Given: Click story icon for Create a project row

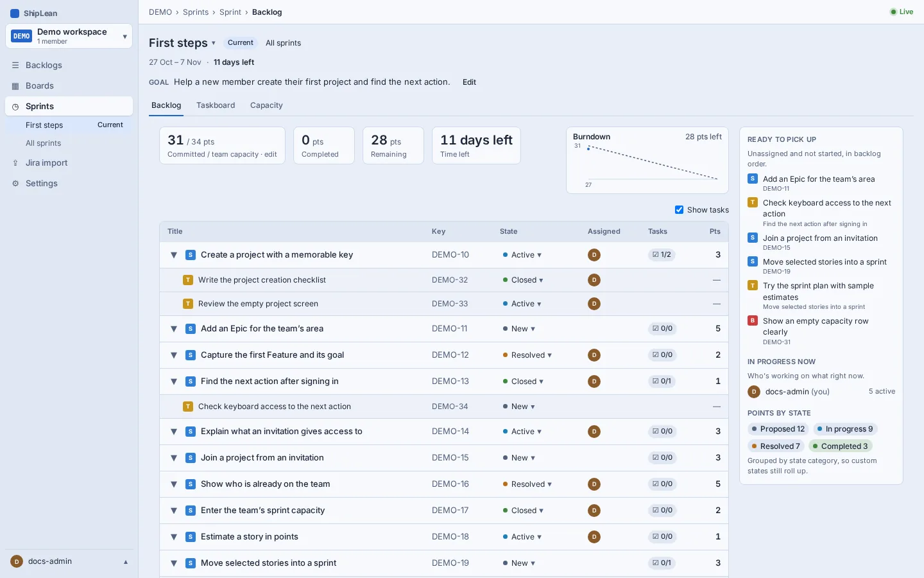Looking at the screenshot, I should (191, 255).
